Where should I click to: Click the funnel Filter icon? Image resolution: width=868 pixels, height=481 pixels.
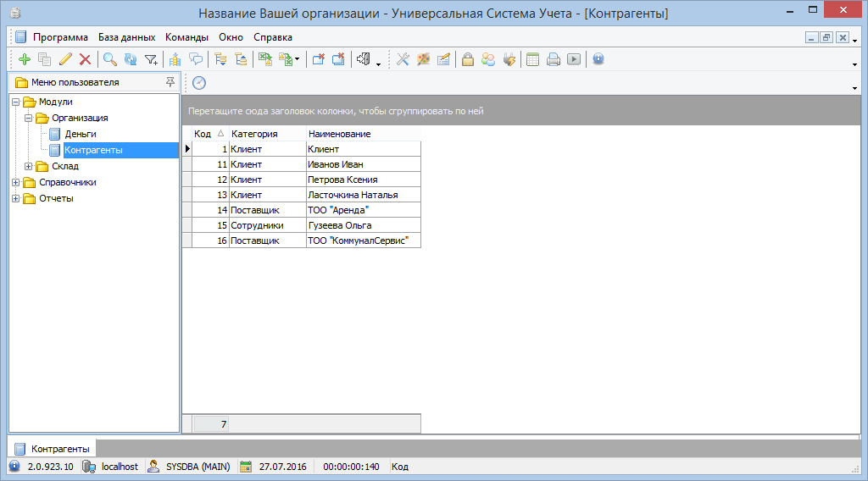151,59
